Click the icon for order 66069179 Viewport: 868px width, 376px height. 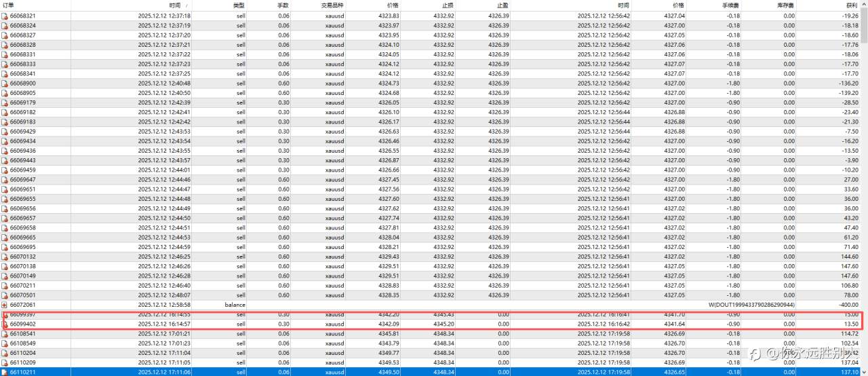point(5,102)
